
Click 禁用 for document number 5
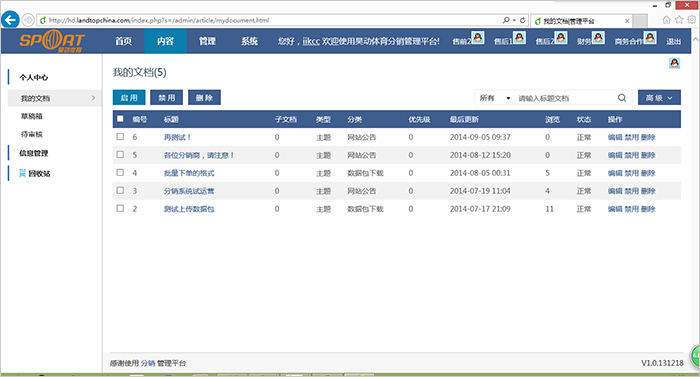point(631,155)
